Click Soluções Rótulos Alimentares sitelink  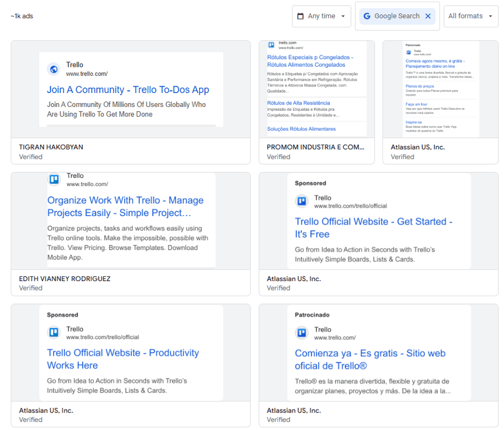point(301,129)
